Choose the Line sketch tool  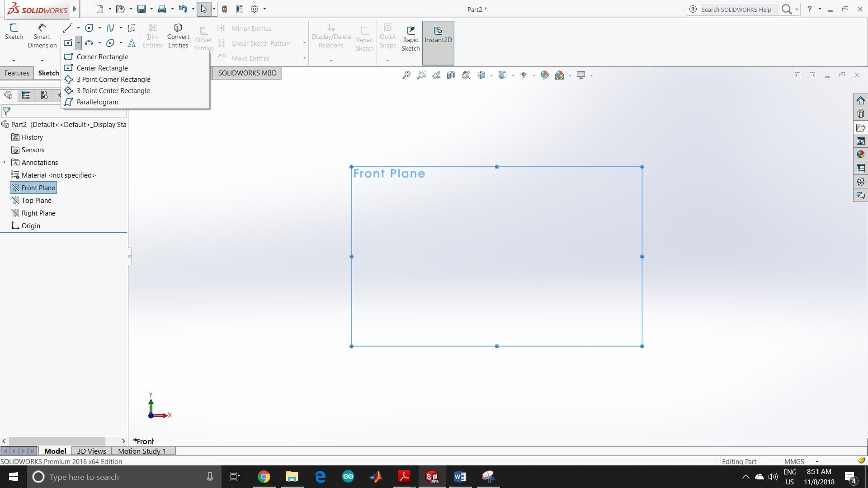[x=68, y=28]
